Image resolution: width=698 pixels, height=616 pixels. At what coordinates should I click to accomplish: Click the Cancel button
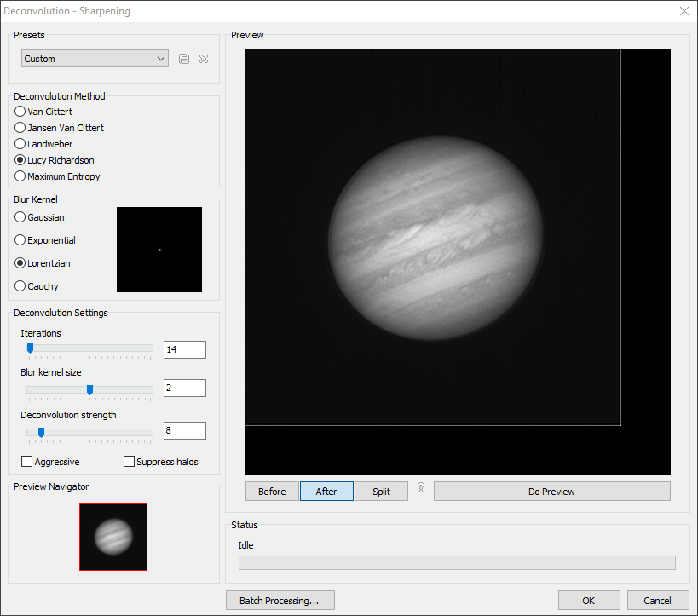(x=658, y=601)
